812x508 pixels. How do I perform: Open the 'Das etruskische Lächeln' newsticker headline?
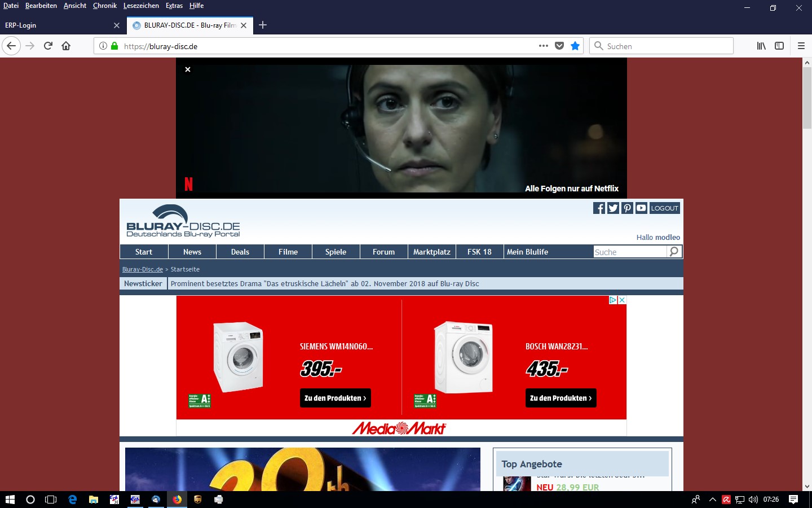(x=325, y=283)
